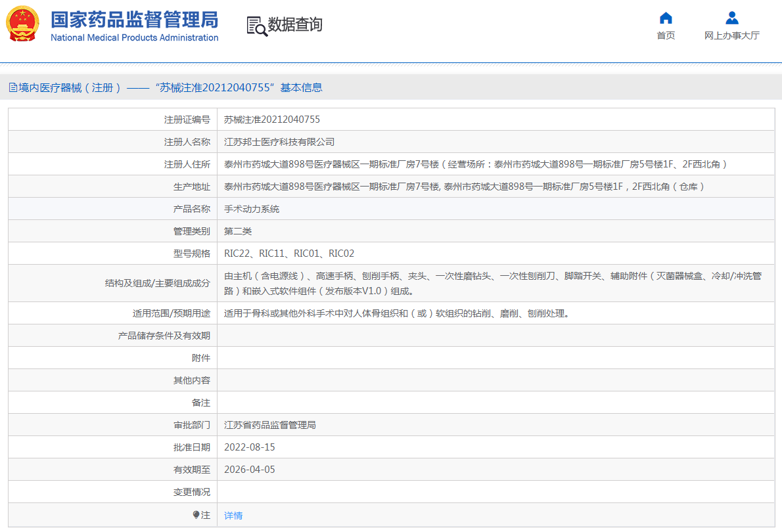The height and width of the screenshot is (532, 782).
Task: Click the 数据查询 magnifier document icon
Action: (x=256, y=26)
